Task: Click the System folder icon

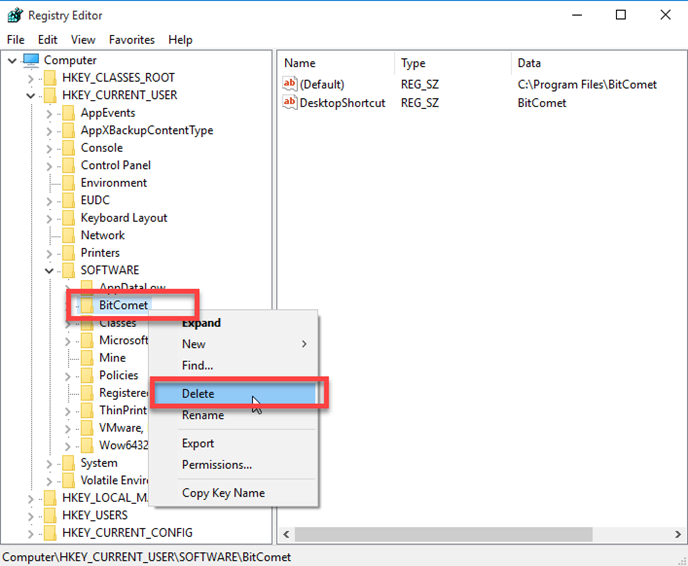Action: (x=68, y=463)
